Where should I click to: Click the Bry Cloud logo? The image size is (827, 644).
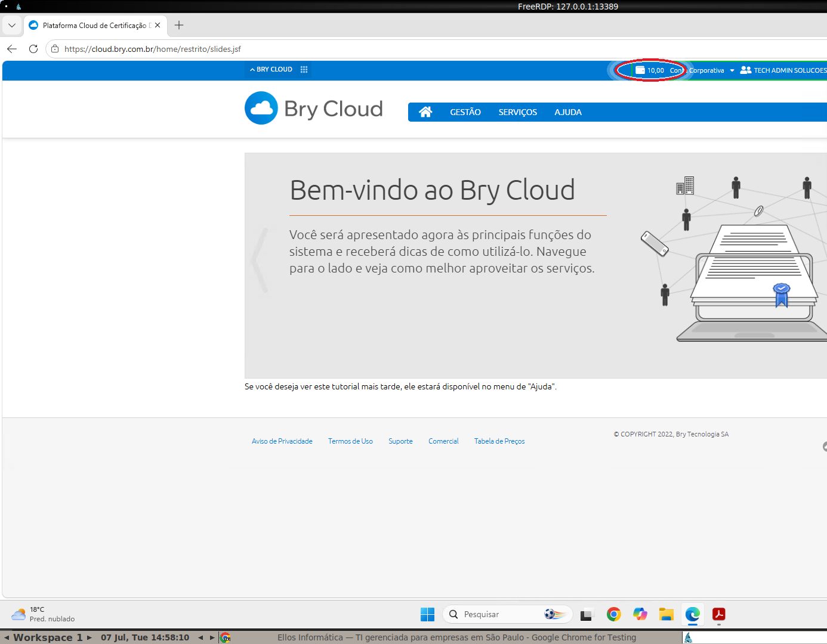click(314, 109)
